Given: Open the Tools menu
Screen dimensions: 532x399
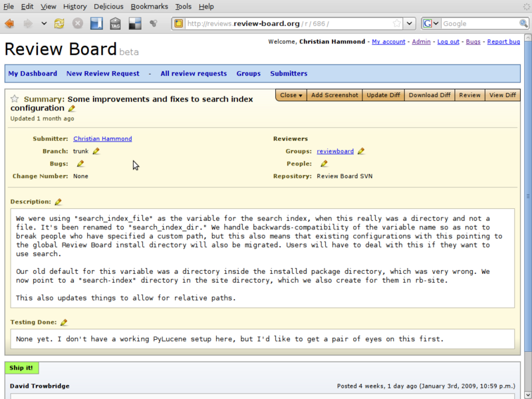Looking at the screenshot, I should tap(184, 7).
